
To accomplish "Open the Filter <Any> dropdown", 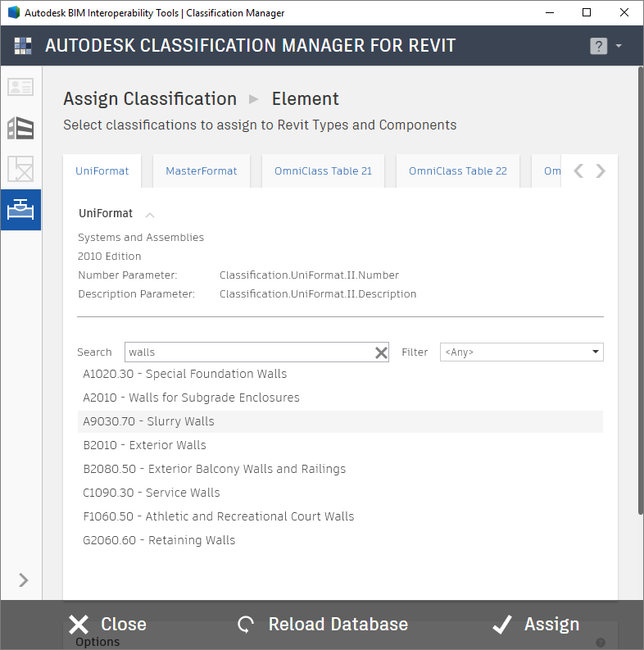I will pos(522,352).
